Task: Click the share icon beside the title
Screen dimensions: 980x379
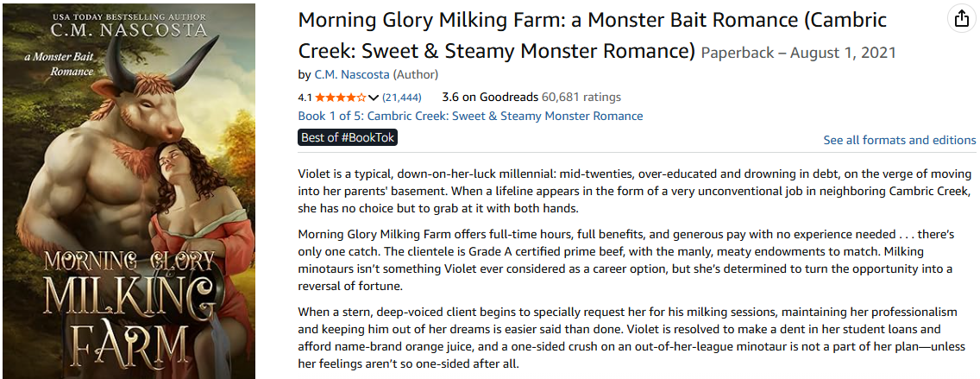Action: pos(960,18)
